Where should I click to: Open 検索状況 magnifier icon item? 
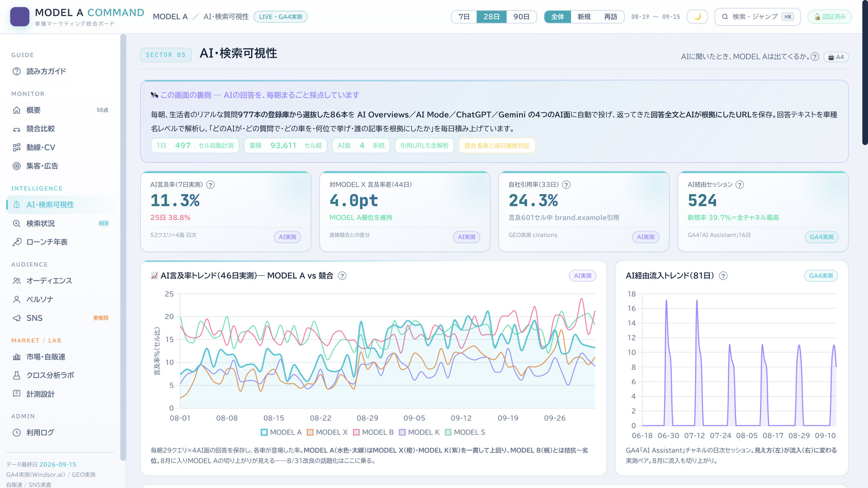coord(60,223)
